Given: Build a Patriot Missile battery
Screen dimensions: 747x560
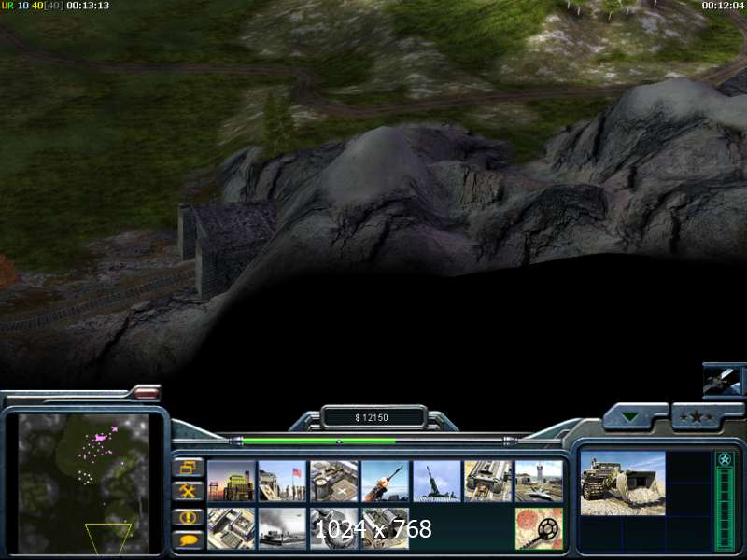Looking at the screenshot, I should tap(386, 481).
